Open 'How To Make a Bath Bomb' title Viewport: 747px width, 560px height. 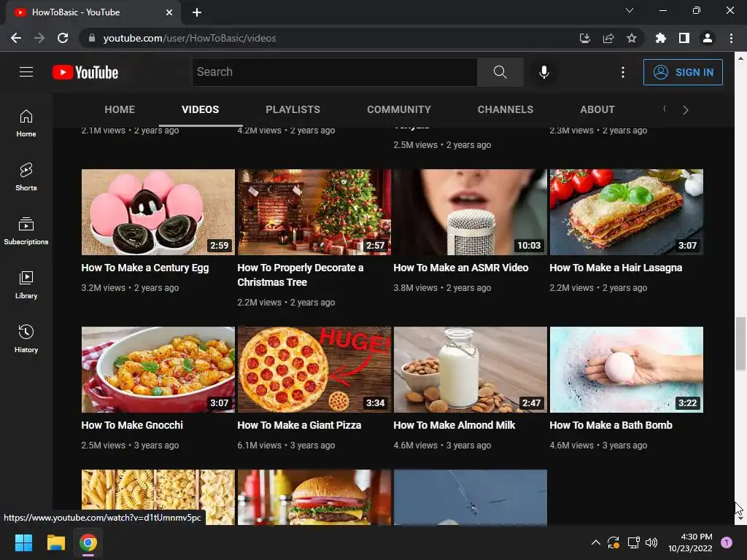point(611,425)
